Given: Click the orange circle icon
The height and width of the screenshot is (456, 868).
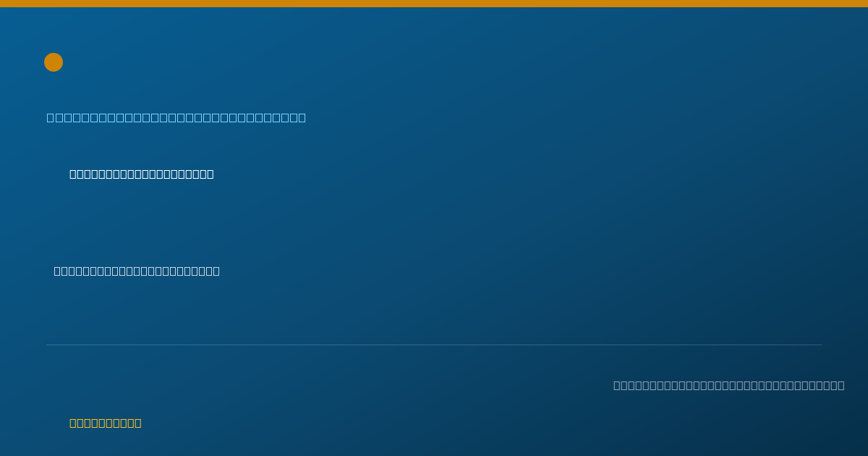Looking at the screenshot, I should (x=54, y=62).
